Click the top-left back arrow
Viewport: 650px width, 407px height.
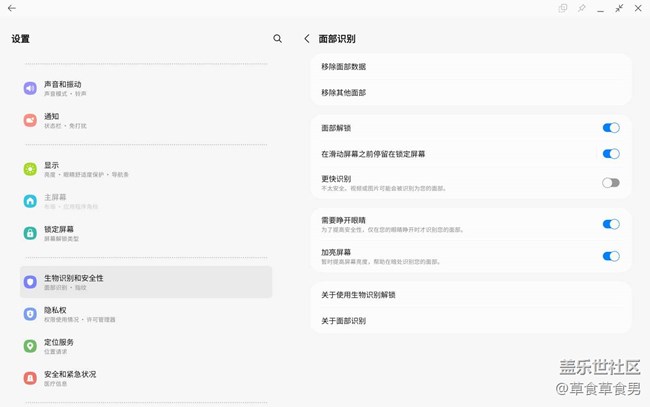(12, 8)
